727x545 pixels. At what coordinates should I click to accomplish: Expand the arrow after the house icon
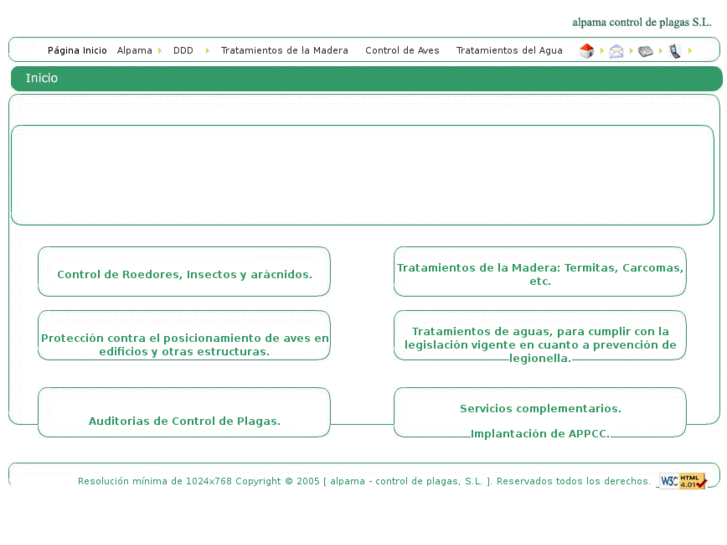(x=602, y=51)
